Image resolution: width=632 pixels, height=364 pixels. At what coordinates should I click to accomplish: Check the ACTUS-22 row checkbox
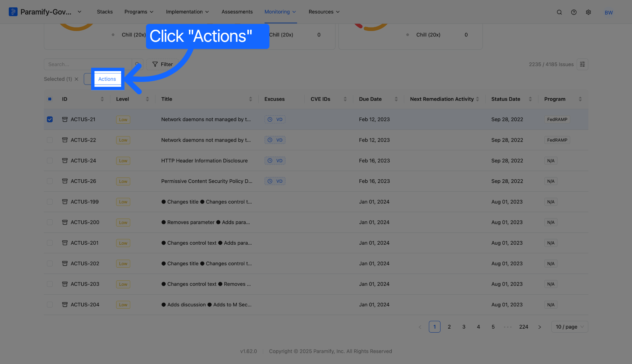[x=50, y=140]
